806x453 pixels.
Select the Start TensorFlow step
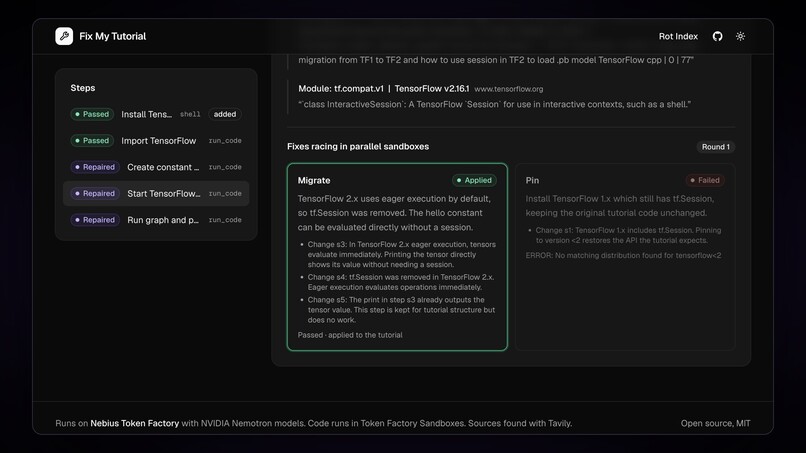(x=156, y=193)
